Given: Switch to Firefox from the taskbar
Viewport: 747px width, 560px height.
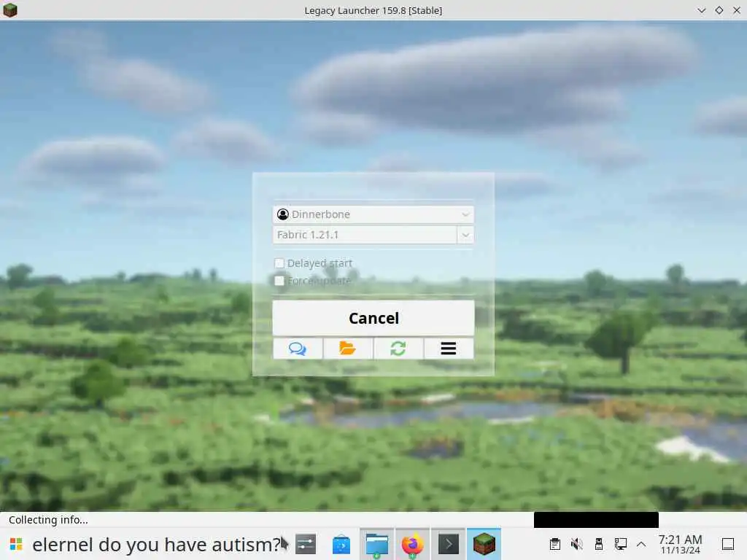Looking at the screenshot, I should pos(413,544).
